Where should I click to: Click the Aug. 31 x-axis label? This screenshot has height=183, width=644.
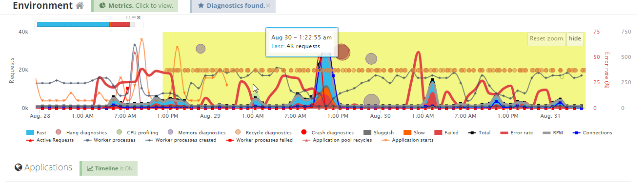(x=550, y=116)
